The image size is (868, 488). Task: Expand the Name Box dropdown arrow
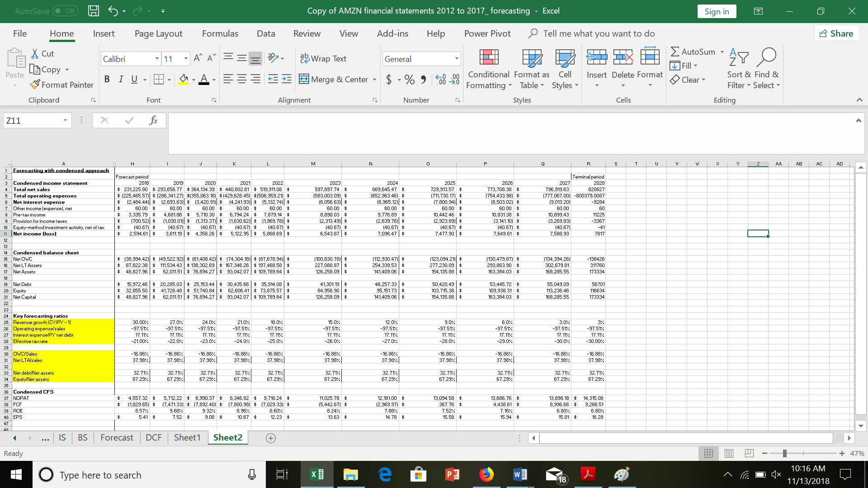coord(66,120)
